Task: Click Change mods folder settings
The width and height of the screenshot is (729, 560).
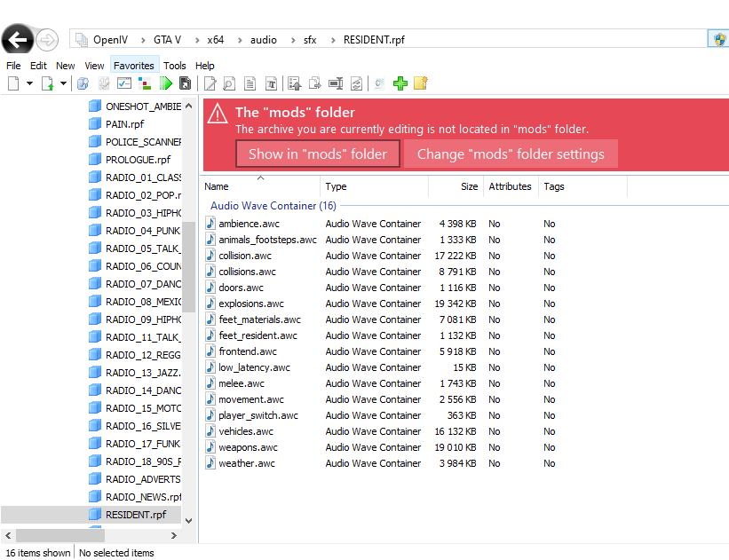Action: tap(511, 154)
